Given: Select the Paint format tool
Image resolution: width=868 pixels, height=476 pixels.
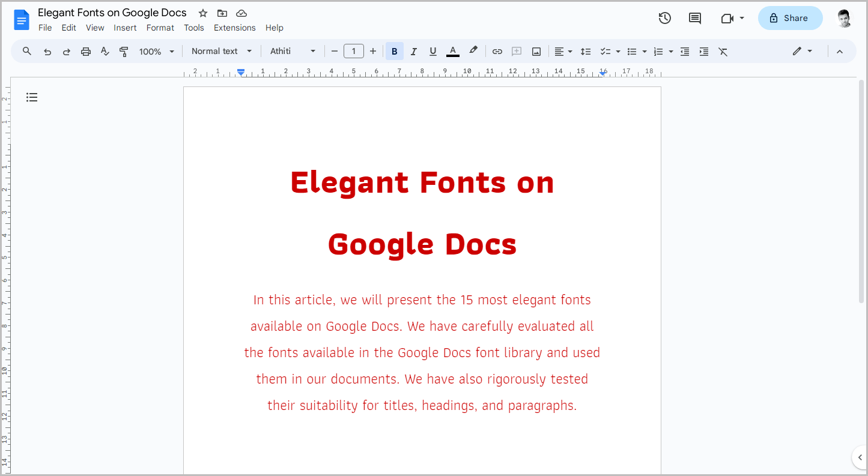Looking at the screenshot, I should [124, 51].
